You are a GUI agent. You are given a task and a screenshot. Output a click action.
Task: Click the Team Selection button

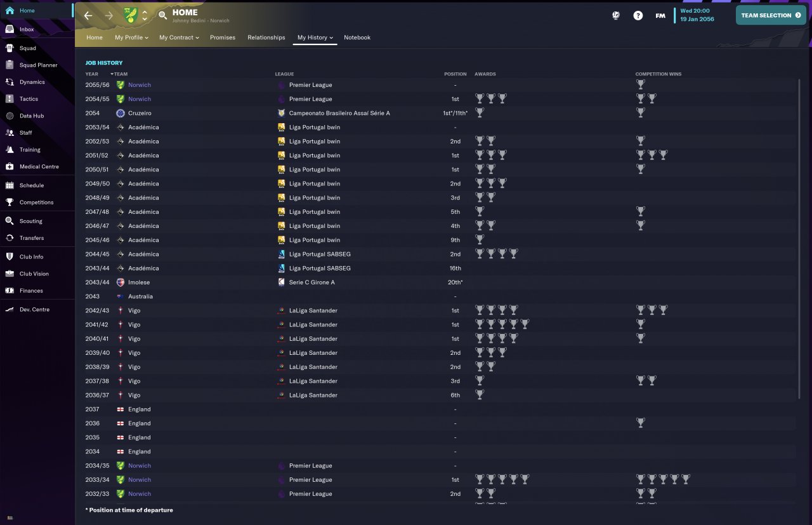click(771, 15)
